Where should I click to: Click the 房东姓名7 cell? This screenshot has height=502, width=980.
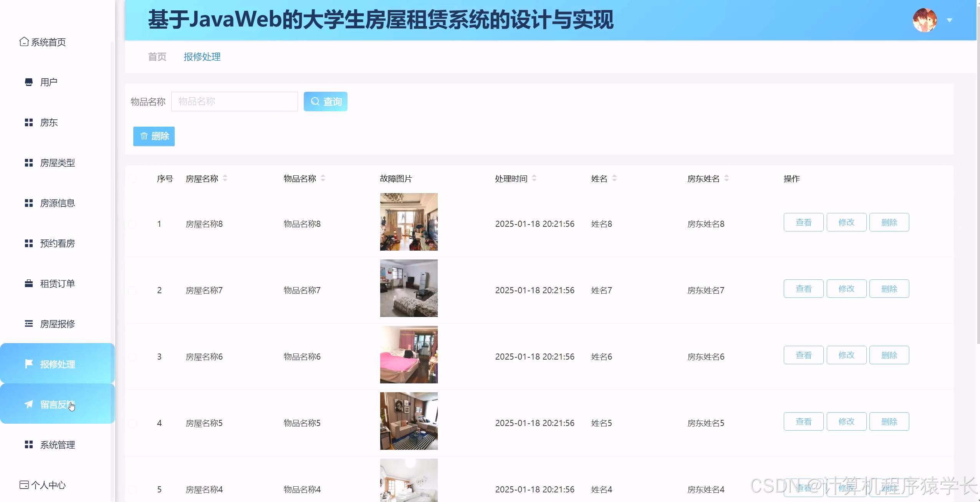(706, 290)
